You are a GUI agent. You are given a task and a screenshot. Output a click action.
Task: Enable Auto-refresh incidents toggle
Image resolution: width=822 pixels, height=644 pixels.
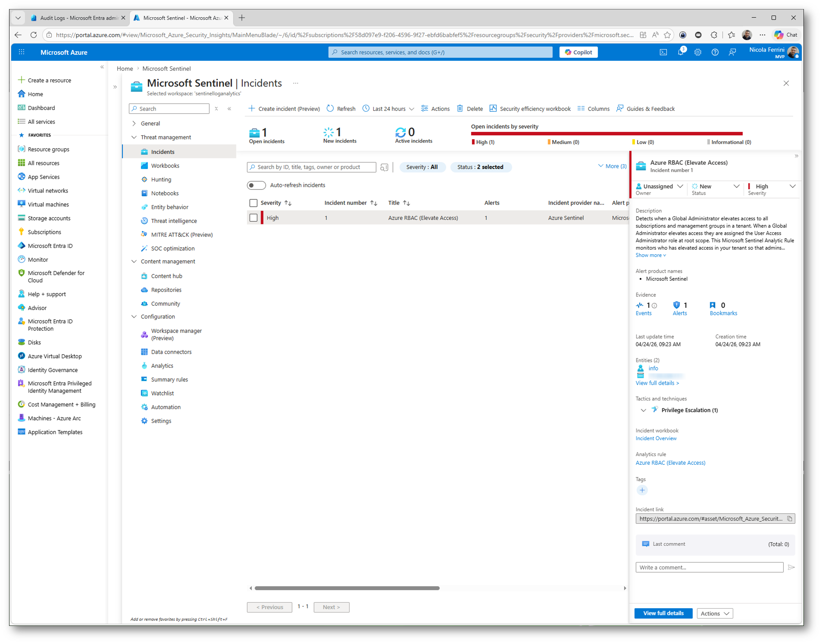click(x=256, y=185)
